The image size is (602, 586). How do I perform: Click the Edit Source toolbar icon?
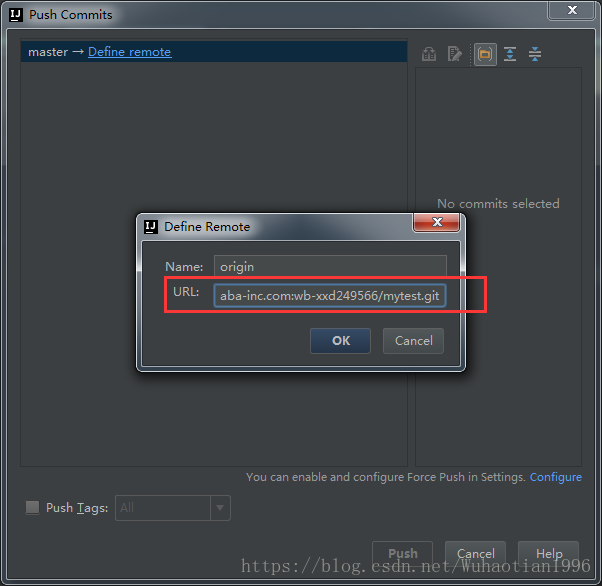point(455,54)
